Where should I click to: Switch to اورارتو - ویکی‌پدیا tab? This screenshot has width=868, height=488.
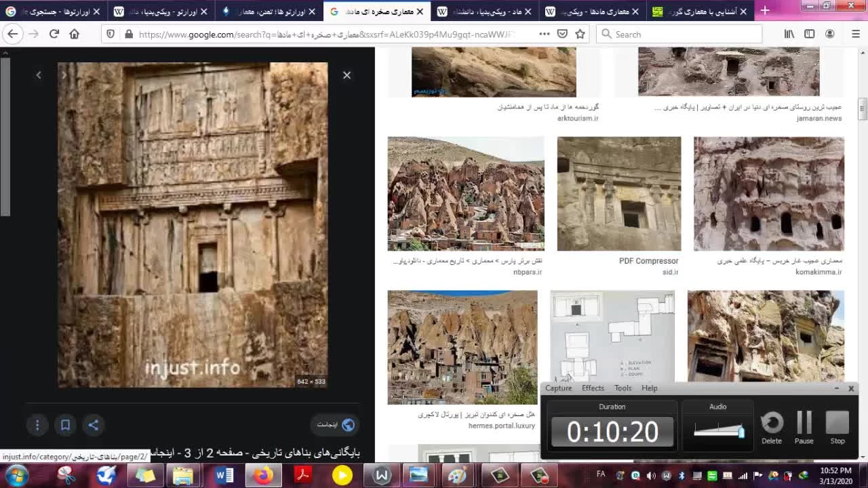[x=160, y=12]
